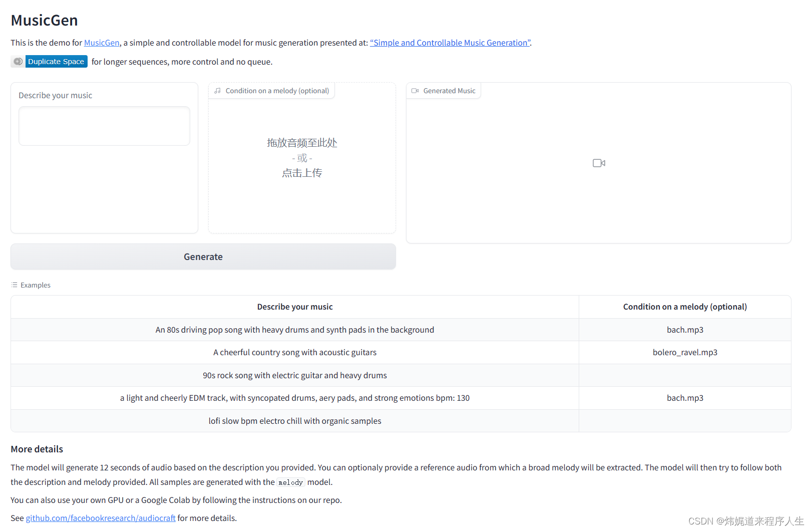Click the video icon beside Generated Music label

(415, 91)
